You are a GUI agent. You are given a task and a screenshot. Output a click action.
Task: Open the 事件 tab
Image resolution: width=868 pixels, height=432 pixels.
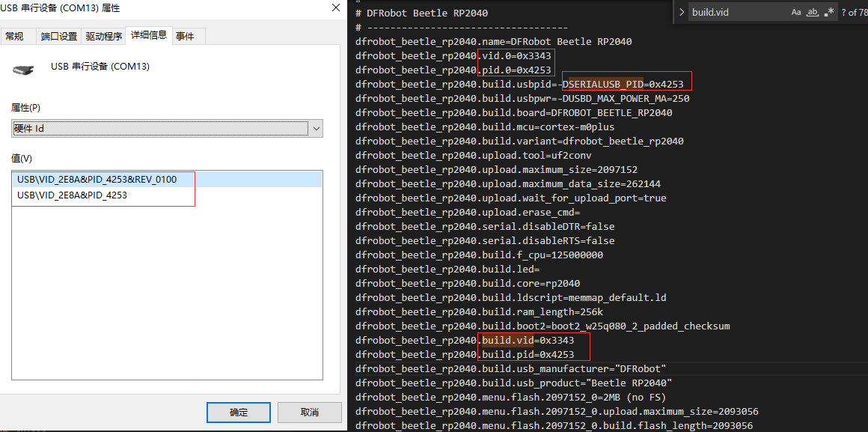click(x=185, y=37)
